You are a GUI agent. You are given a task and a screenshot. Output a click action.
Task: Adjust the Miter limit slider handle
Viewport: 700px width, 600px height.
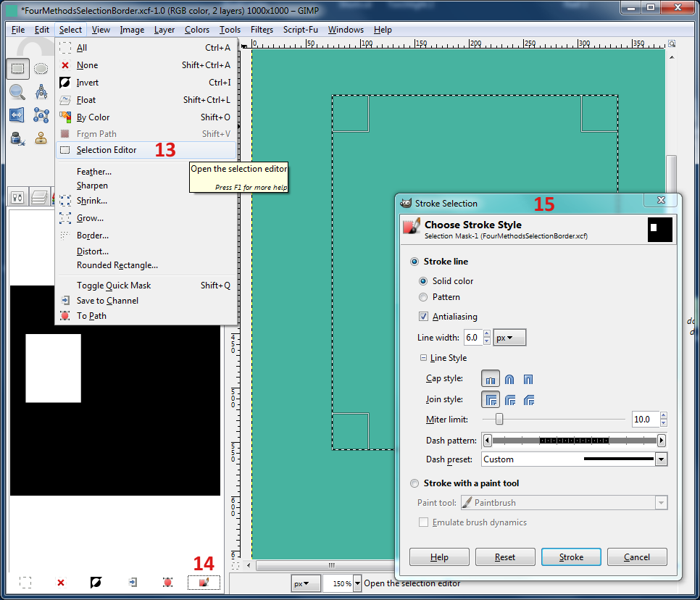(499, 419)
